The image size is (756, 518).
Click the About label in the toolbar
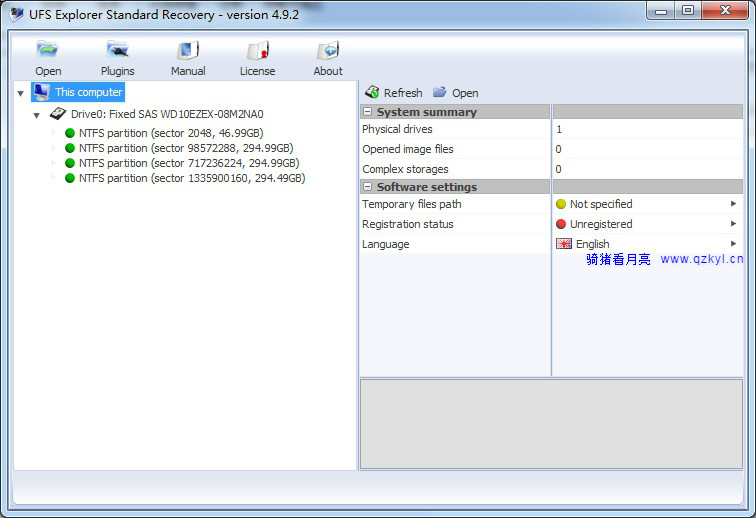click(x=328, y=71)
